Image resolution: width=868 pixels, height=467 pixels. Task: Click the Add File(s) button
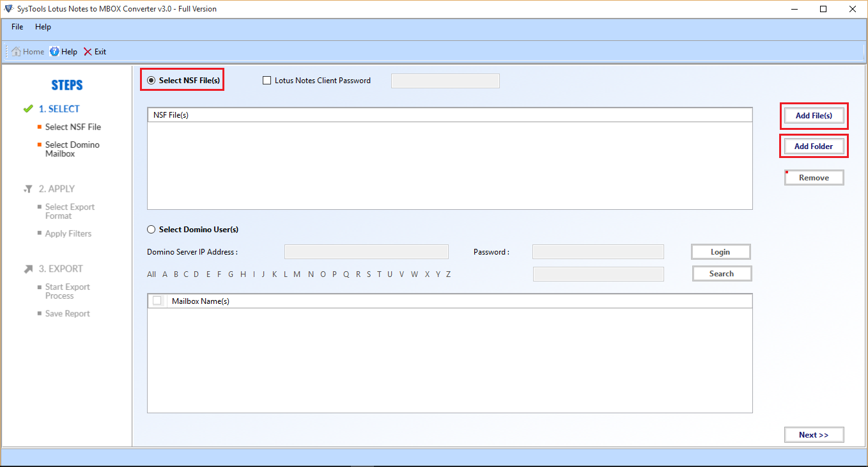[814, 116]
